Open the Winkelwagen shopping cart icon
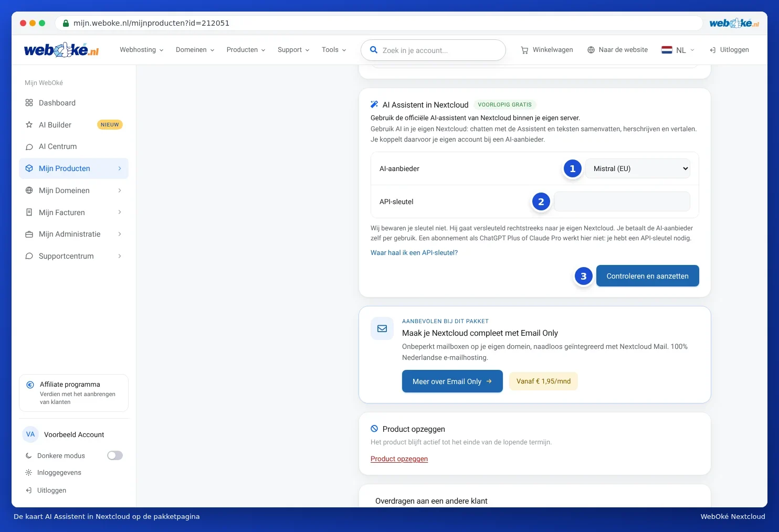Screen dimensions: 779x532 pos(524,50)
